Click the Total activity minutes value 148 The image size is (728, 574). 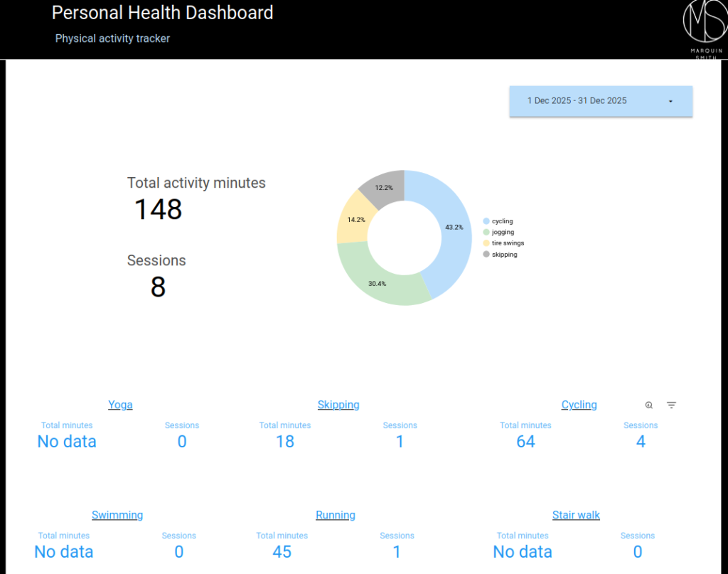(x=158, y=209)
